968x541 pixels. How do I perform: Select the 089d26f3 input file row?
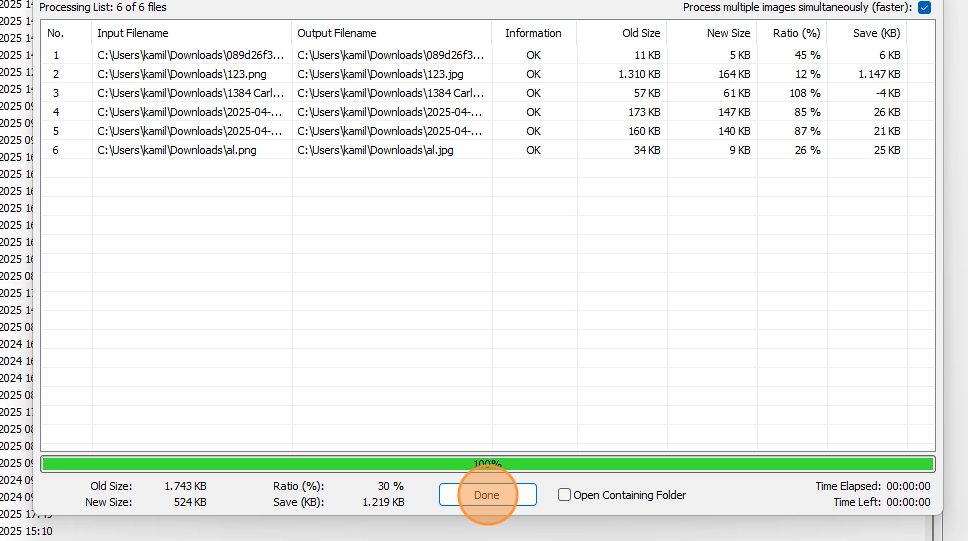(190, 55)
